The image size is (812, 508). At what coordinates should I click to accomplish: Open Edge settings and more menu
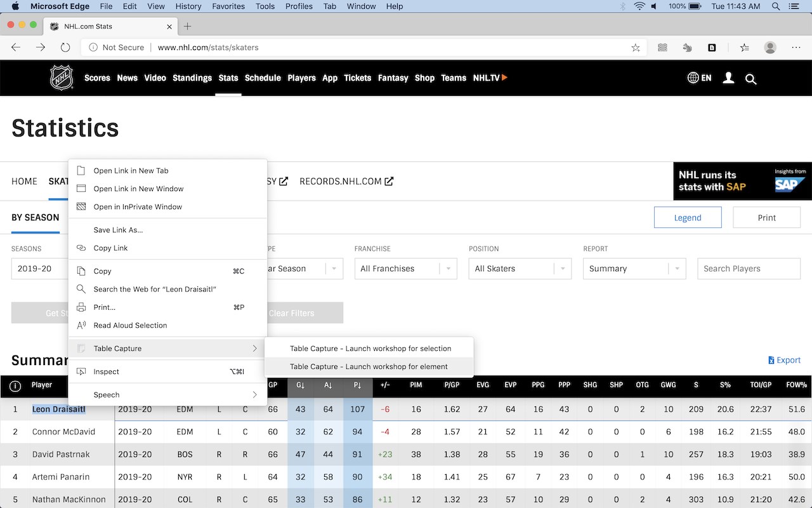(796, 48)
